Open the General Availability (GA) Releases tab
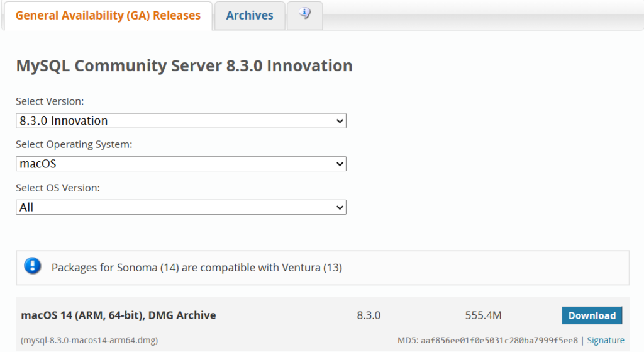This screenshot has width=644, height=352. [x=108, y=16]
